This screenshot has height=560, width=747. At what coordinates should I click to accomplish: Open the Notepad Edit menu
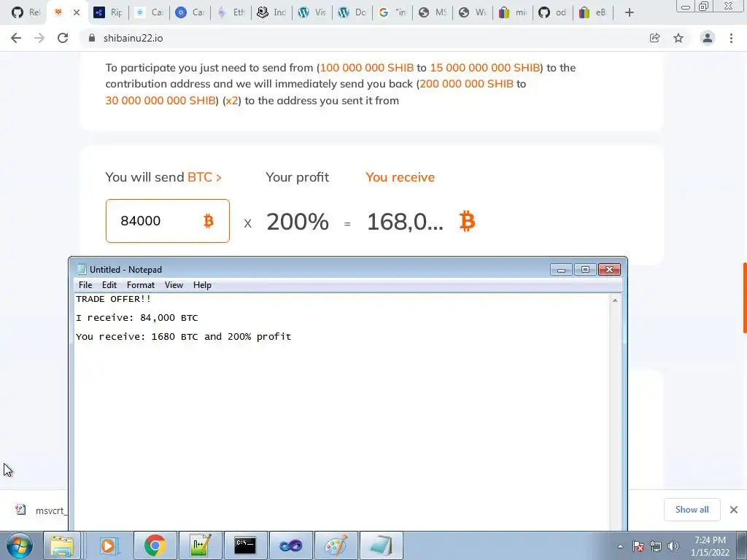(109, 285)
